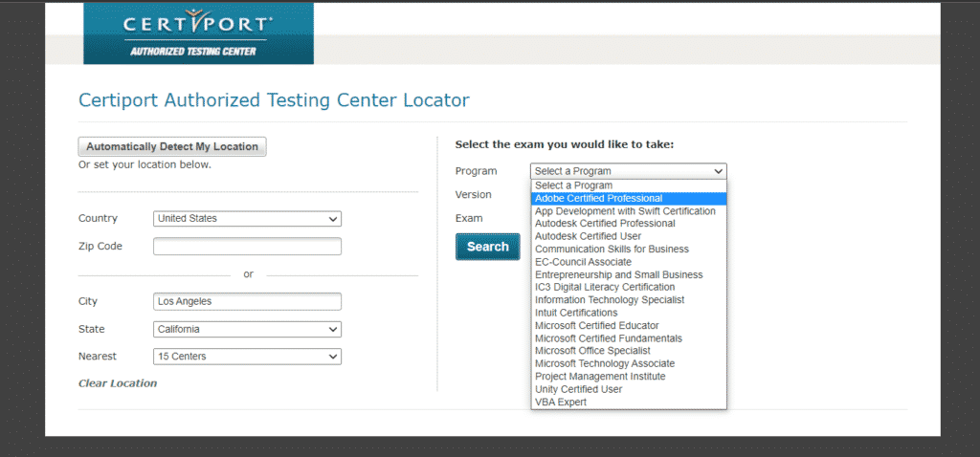Image resolution: width=980 pixels, height=457 pixels.
Task: Expand the State dropdown showing California
Action: [x=247, y=329]
